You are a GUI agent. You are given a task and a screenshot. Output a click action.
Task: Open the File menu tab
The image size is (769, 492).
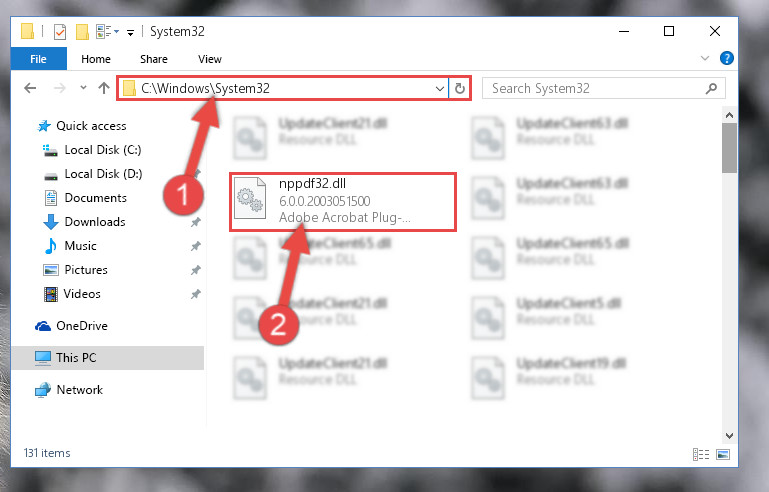tap(38, 59)
